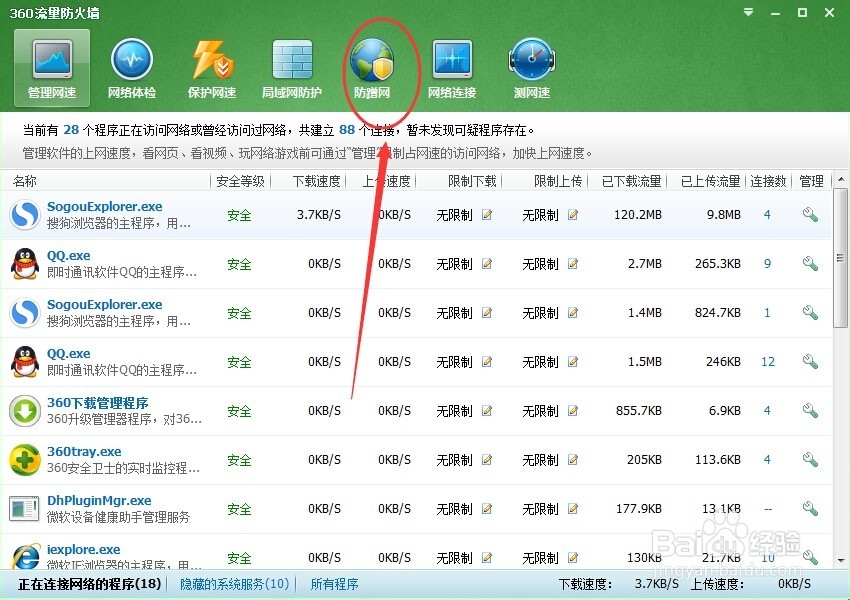Launch the 测网速 speedometer icon
The height and width of the screenshot is (600, 850).
[532, 68]
